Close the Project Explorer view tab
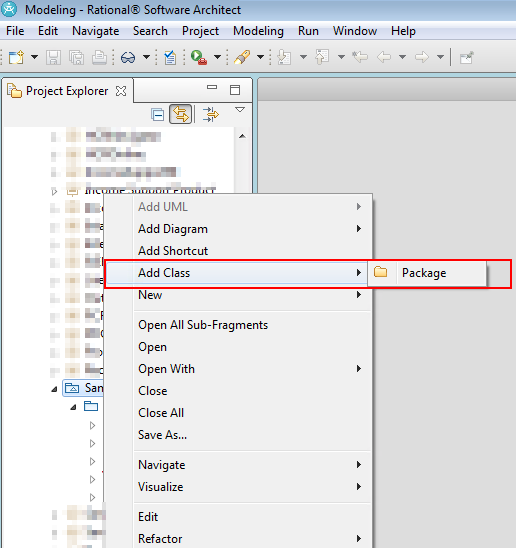The height and width of the screenshot is (548, 516). point(121,91)
